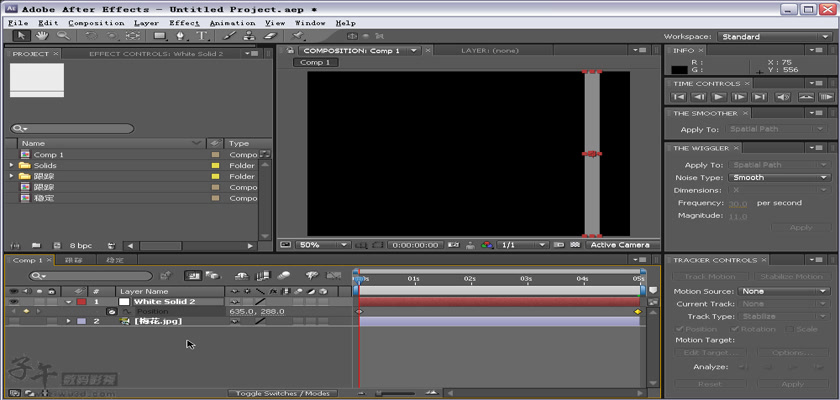Toggle the Graph Editor icon
The image size is (840, 400).
(x=333, y=276)
